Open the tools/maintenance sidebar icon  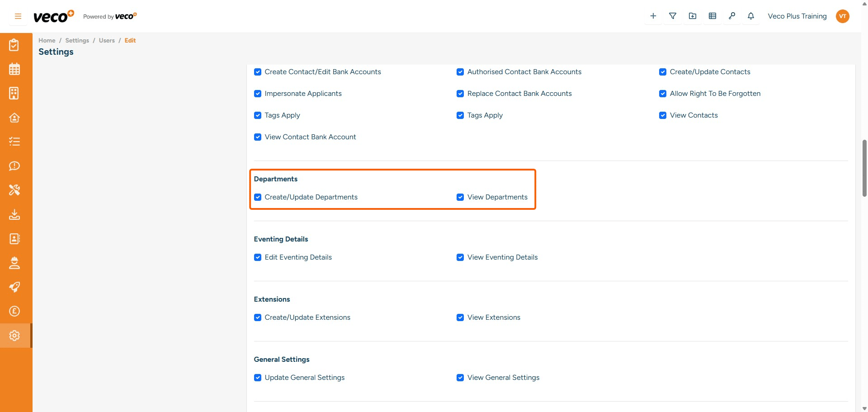tap(14, 190)
